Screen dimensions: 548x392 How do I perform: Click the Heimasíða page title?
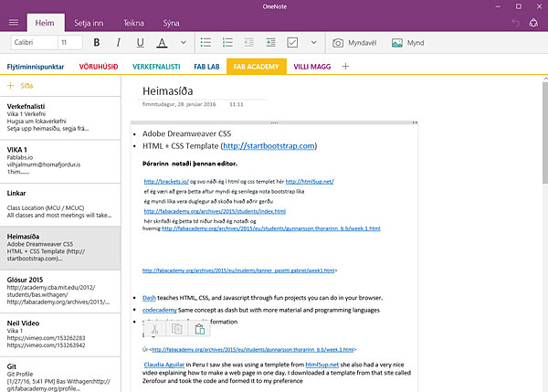point(168,91)
